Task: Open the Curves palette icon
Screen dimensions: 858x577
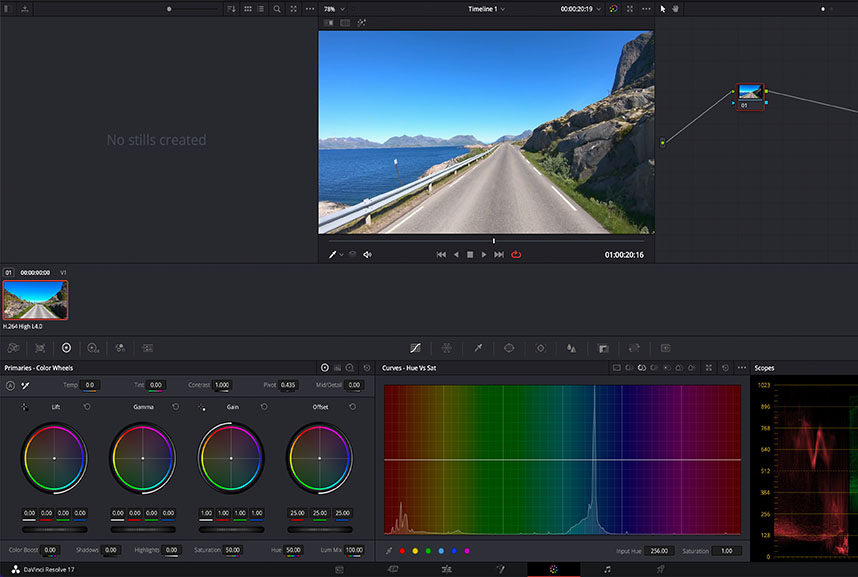Action: click(415, 348)
